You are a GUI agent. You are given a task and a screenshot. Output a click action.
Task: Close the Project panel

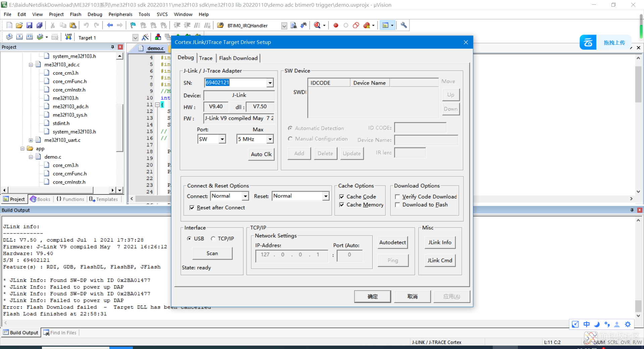pyautogui.click(x=120, y=47)
